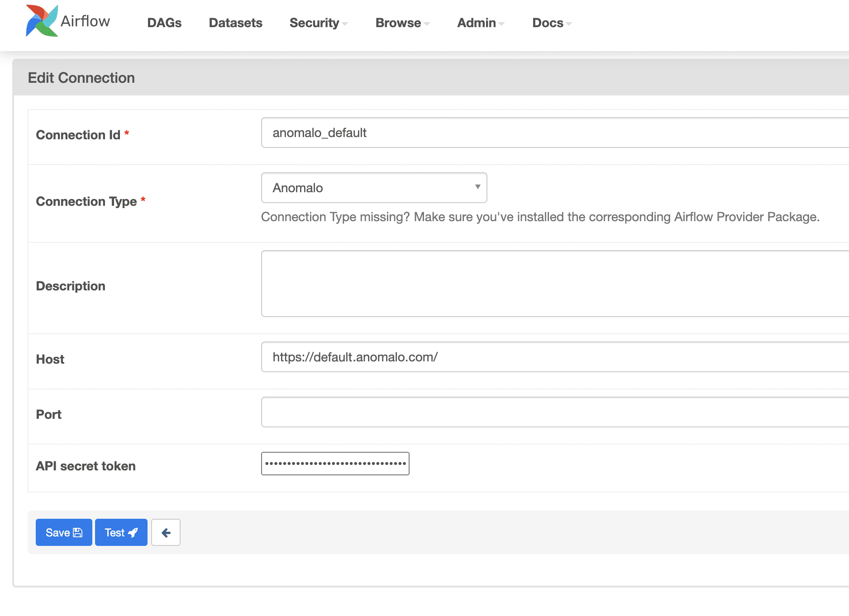Open the Connection Type dropdown
The height and width of the screenshot is (616, 849).
pos(374,188)
